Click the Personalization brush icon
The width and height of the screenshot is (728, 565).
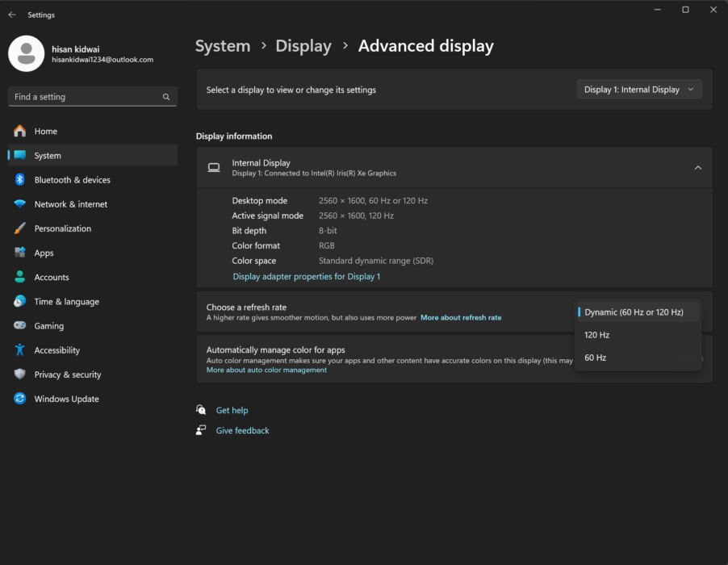coord(19,228)
